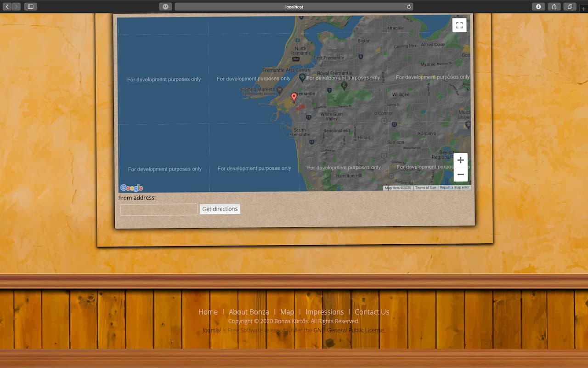
Task: Go forward using Safari's forward arrow
Action: (x=17, y=6)
